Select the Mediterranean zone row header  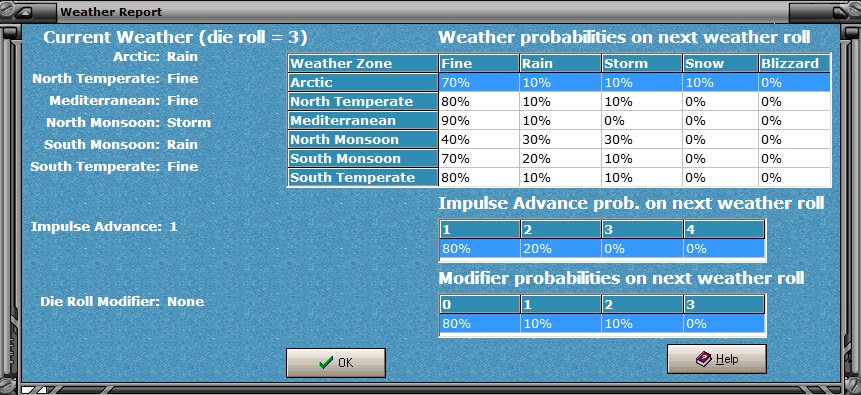(x=363, y=120)
